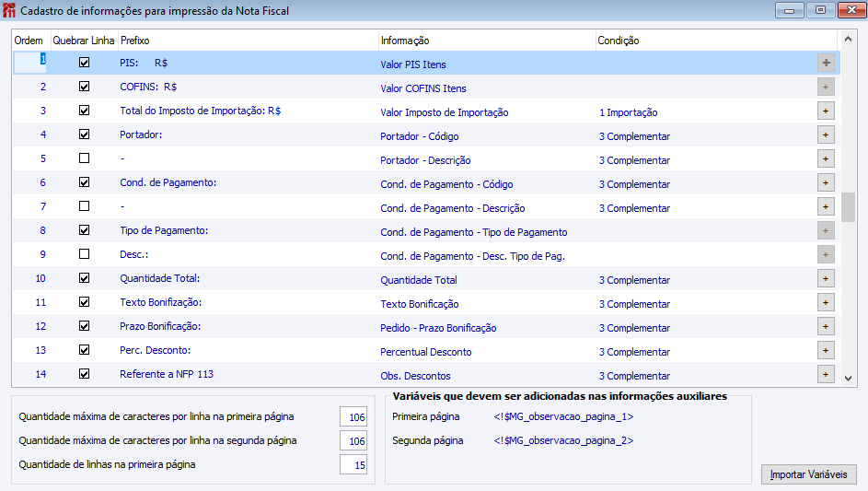This screenshot has width=868, height=491.
Task: Click plus button in Portador - Descrição row
Action: [x=826, y=159]
